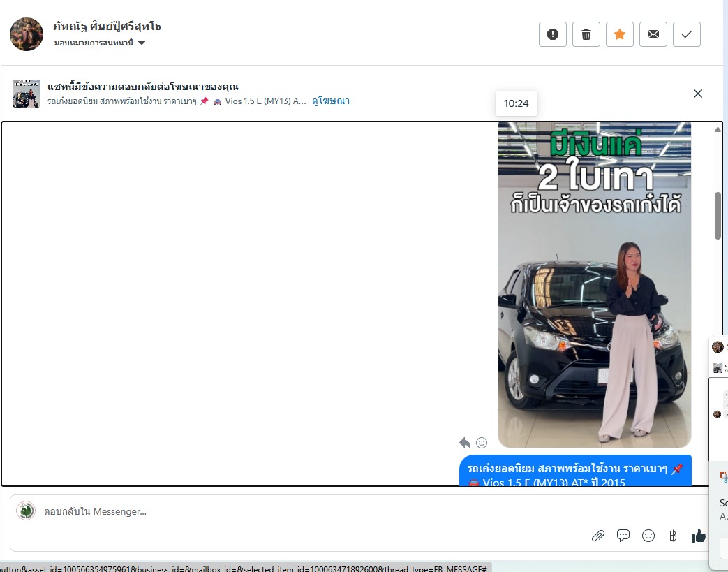Send a thumbs-up like

point(698,536)
